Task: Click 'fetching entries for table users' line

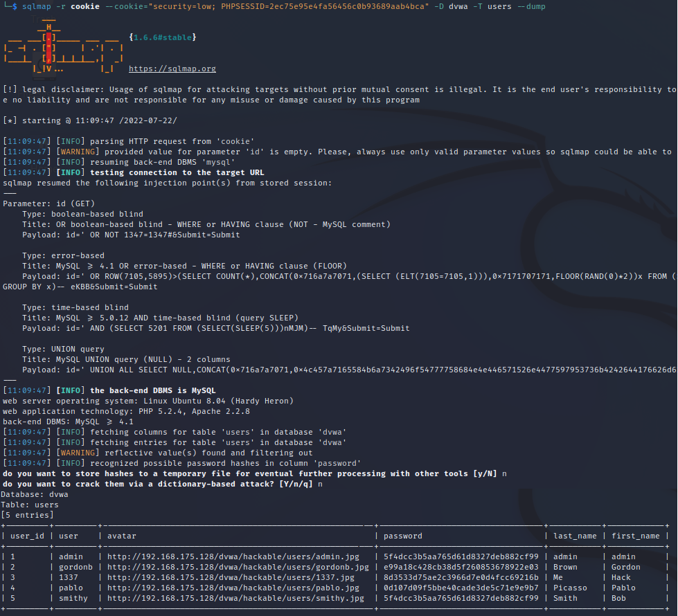Action: (175, 442)
